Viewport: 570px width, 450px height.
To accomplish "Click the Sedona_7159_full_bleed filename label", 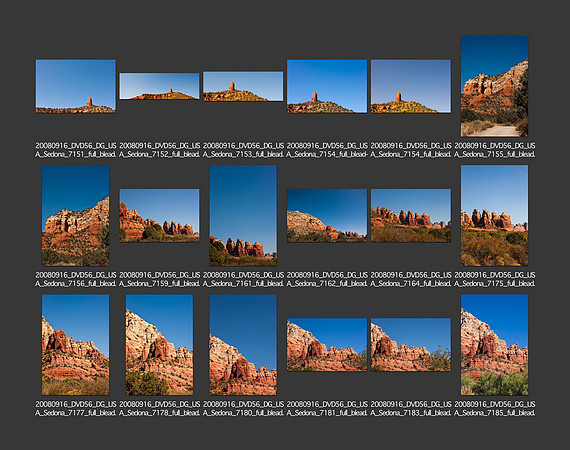I will (x=159, y=279).
